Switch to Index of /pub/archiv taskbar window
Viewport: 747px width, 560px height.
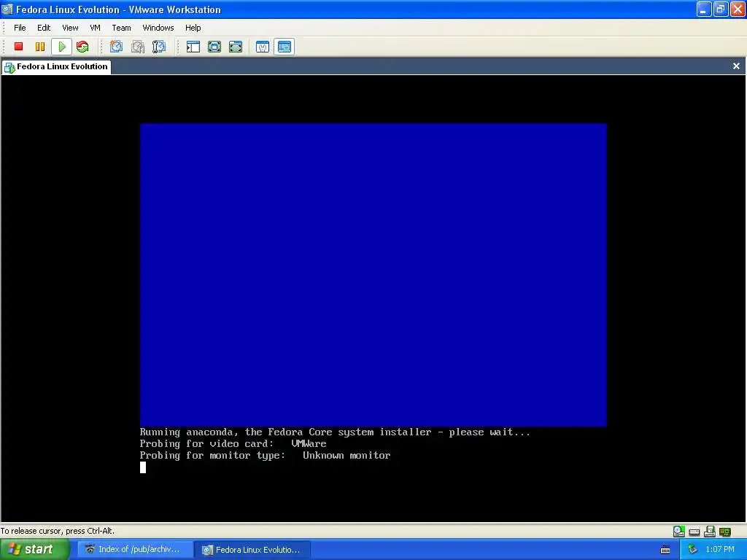click(x=135, y=550)
